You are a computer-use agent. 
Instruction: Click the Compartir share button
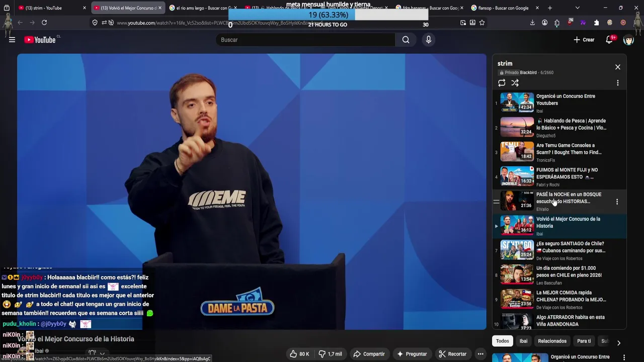pyautogui.click(x=369, y=354)
